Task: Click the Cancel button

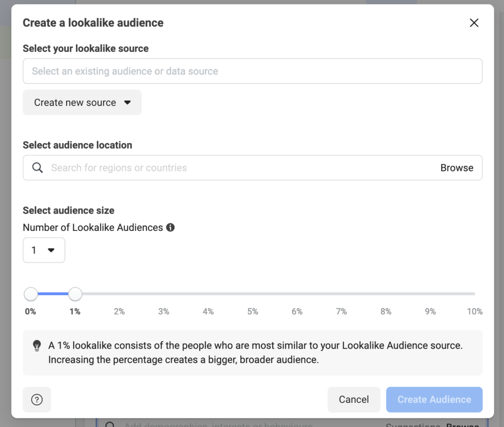Action: (x=354, y=400)
